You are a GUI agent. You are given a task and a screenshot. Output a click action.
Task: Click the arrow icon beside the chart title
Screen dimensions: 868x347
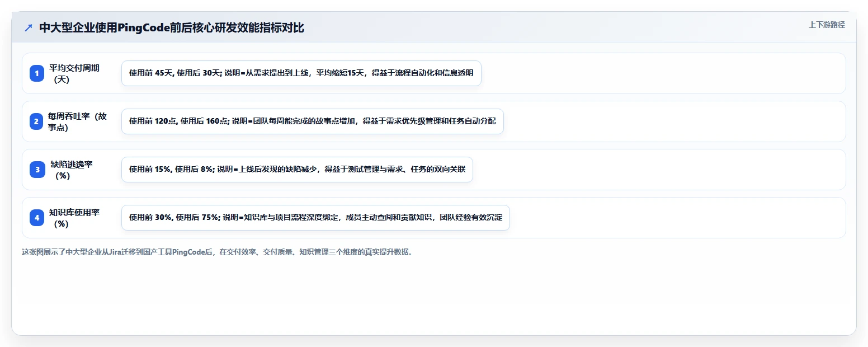click(29, 27)
